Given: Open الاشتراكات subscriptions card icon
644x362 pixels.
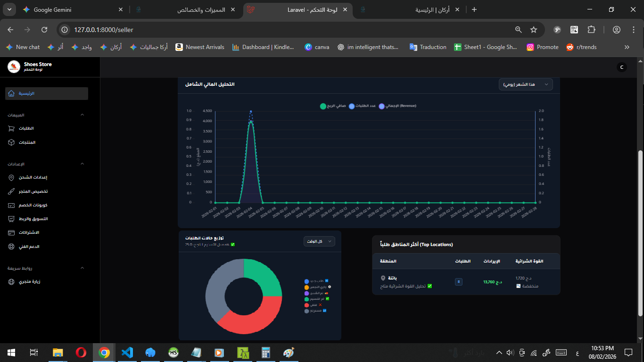Looking at the screenshot, I should [x=11, y=233].
